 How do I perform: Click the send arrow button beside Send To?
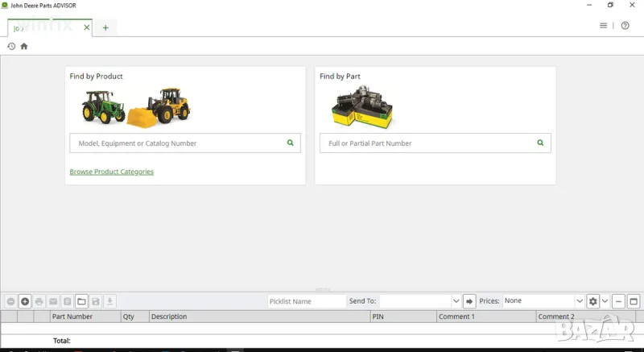click(470, 301)
